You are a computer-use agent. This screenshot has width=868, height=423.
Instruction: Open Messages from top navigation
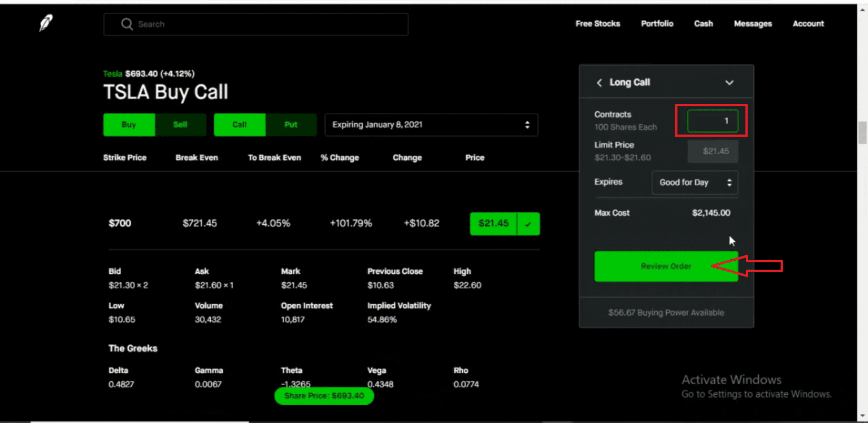coord(753,24)
